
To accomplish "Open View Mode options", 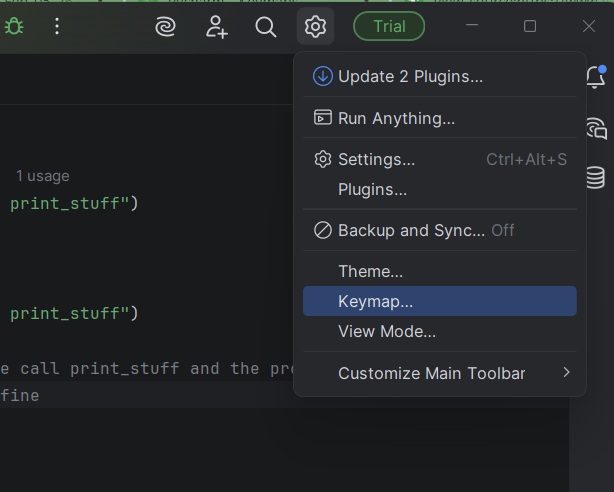I will (387, 331).
